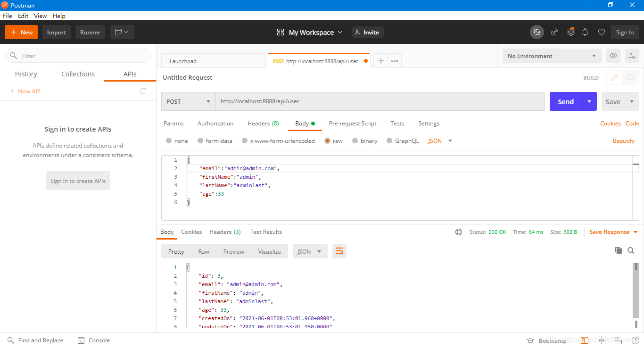
Task: Toggle the response wrap lines icon
Action: 339,251
